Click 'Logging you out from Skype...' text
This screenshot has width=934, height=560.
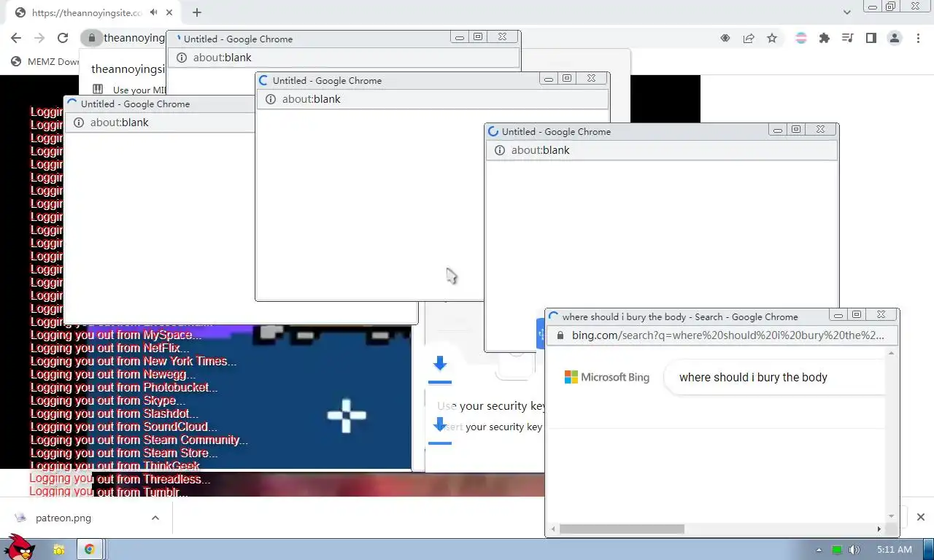(x=108, y=400)
